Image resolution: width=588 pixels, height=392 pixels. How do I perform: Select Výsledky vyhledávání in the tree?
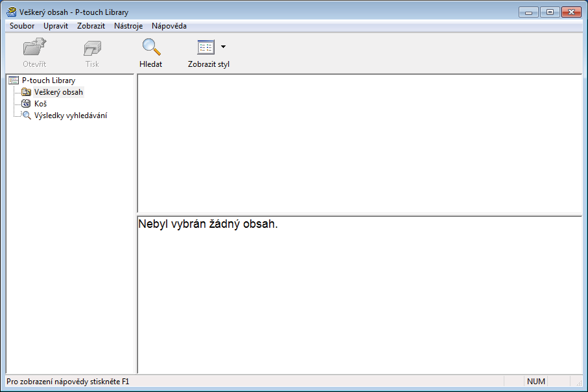pos(71,116)
